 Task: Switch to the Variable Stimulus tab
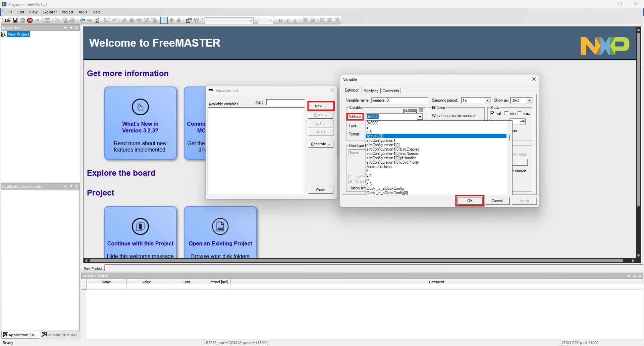pyautogui.click(x=59, y=335)
